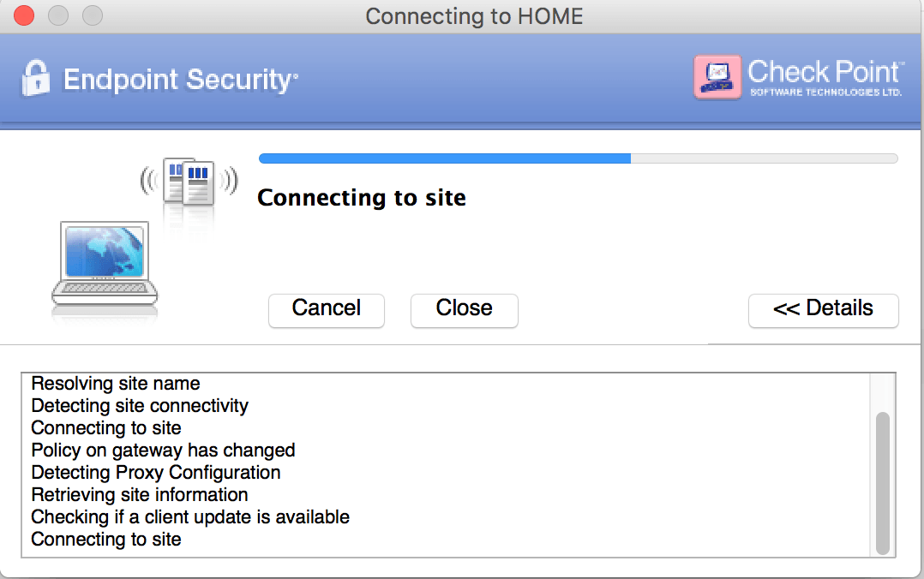Select 'Detecting site connectivity' log line
This screenshot has width=924, height=579.
140,406
